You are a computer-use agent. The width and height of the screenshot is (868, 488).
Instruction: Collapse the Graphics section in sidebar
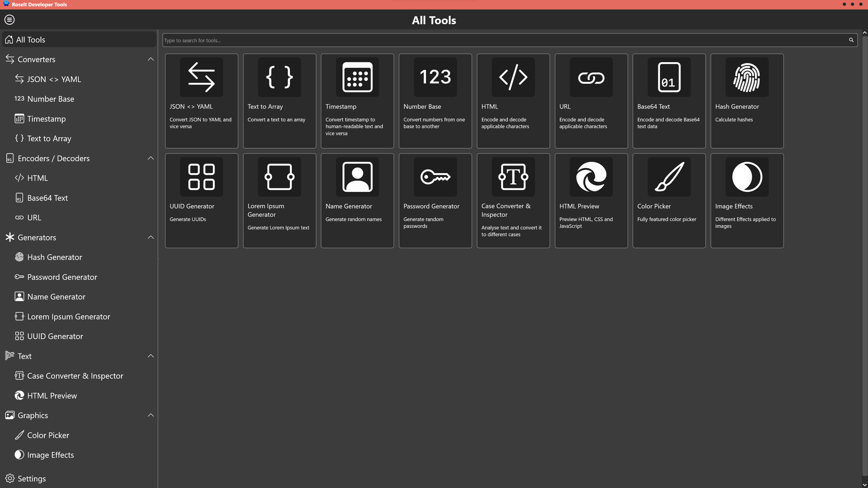(151, 415)
